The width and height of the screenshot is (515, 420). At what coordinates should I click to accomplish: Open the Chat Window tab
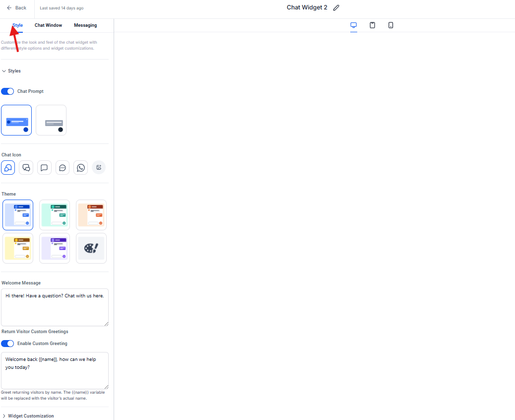(x=48, y=25)
